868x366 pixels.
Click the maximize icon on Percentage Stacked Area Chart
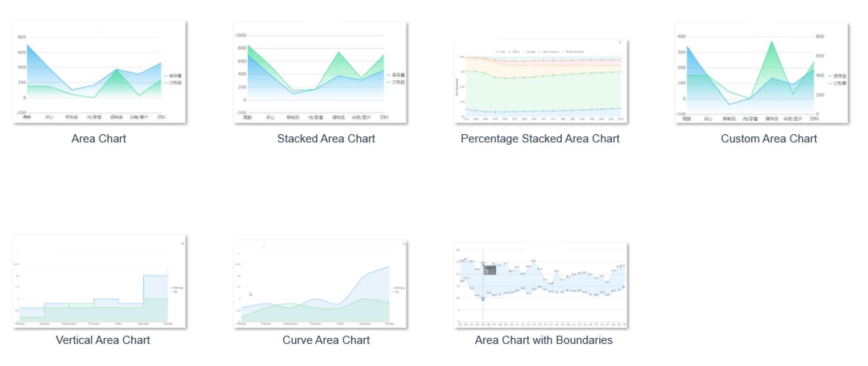(620, 42)
